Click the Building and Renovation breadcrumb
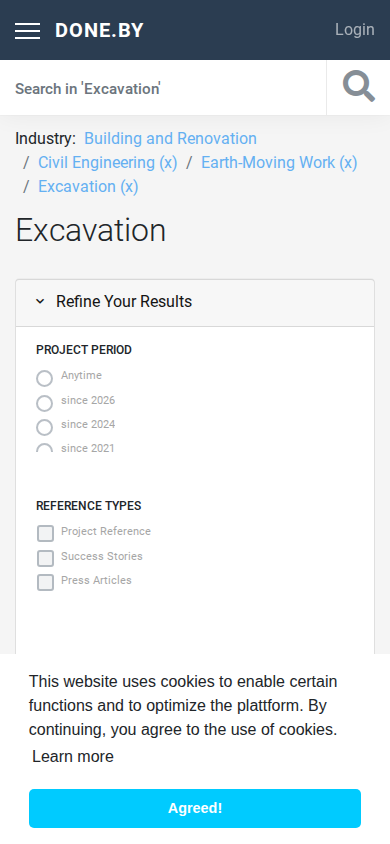Screen dimensions: 390x844 [171, 139]
